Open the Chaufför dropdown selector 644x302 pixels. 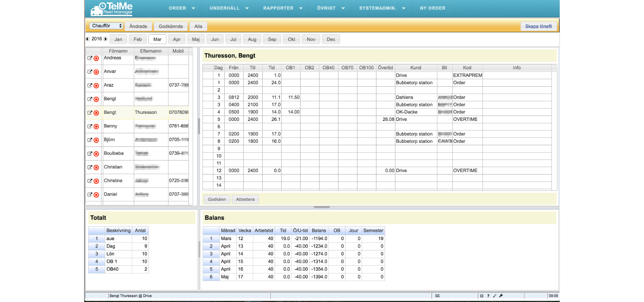click(106, 26)
